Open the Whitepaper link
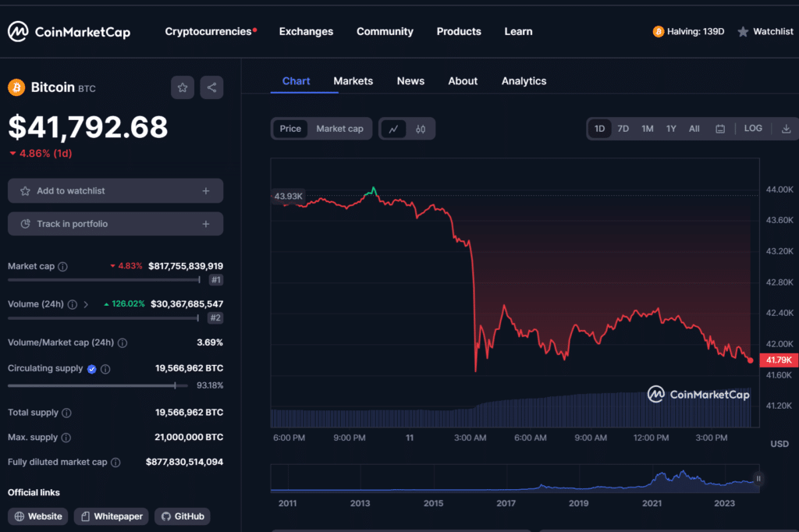Viewport: 799px width, 532px height. pyautogui.click(x=112, y=516)
